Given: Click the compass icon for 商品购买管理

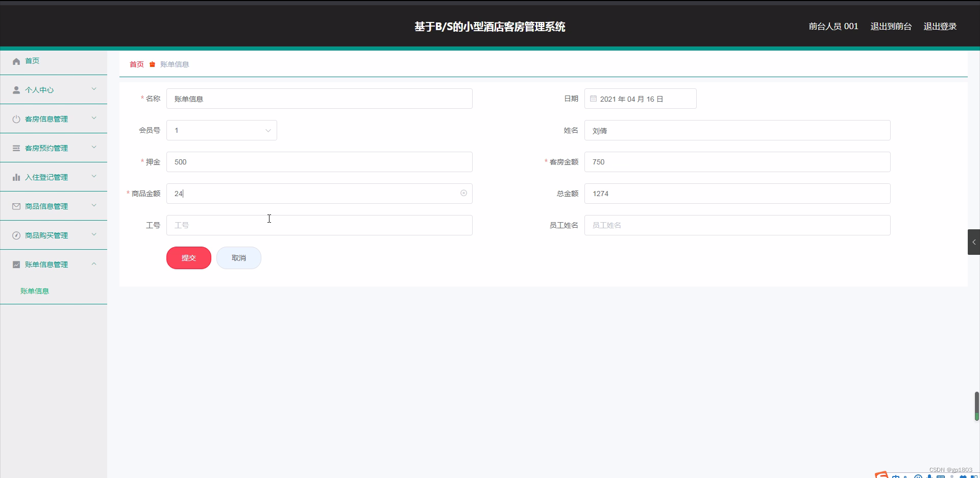Looking at the screenshot, I should tap(16, 235).
